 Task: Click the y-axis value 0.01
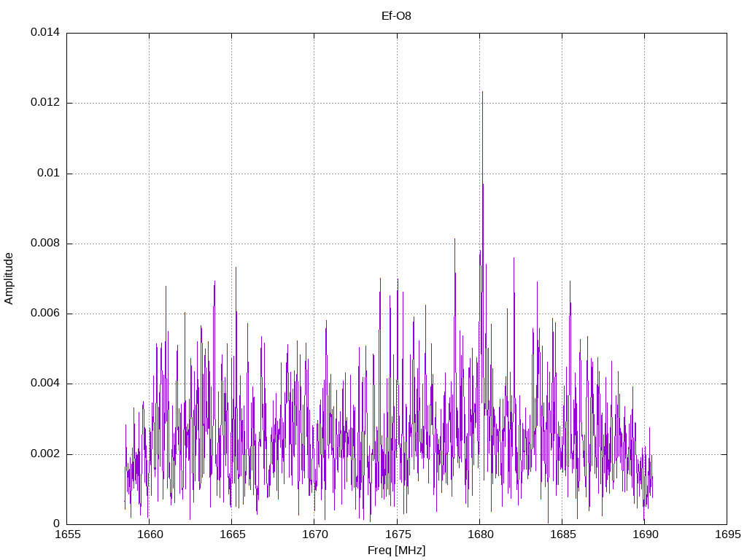49,173
